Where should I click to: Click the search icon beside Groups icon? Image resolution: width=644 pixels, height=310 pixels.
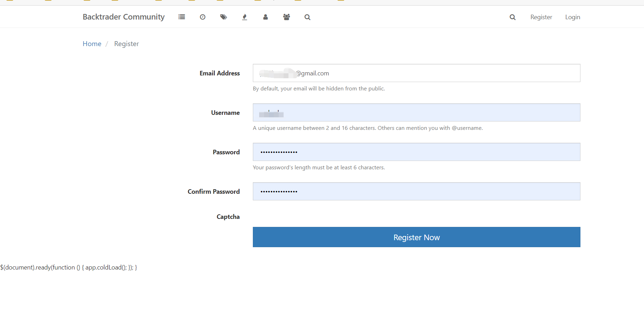coord(307,17)
